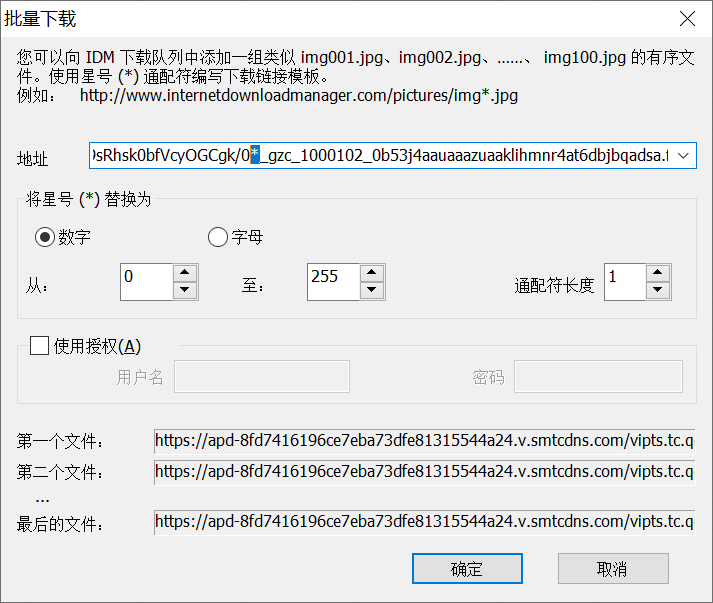The width and height of the screenshot is (713, 603).
Task: Click the 从 start number field
Action: pyautogui.click(x=145, y=281)
